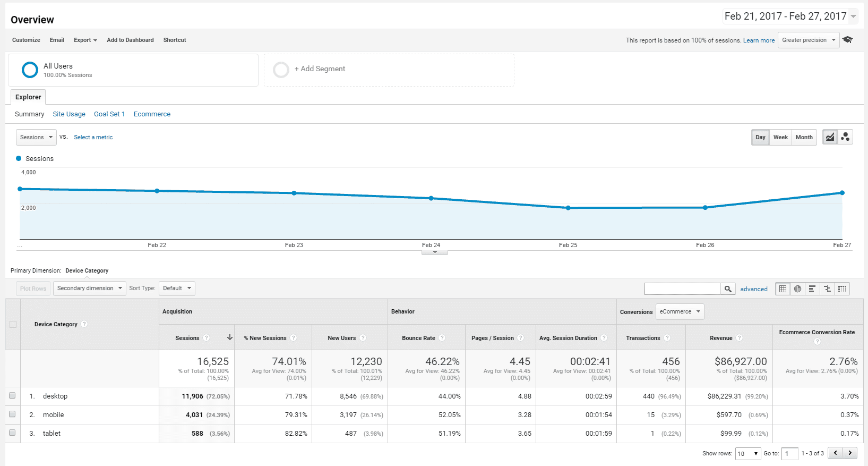Check the mobile row checkbox

[x=12, y=414]
